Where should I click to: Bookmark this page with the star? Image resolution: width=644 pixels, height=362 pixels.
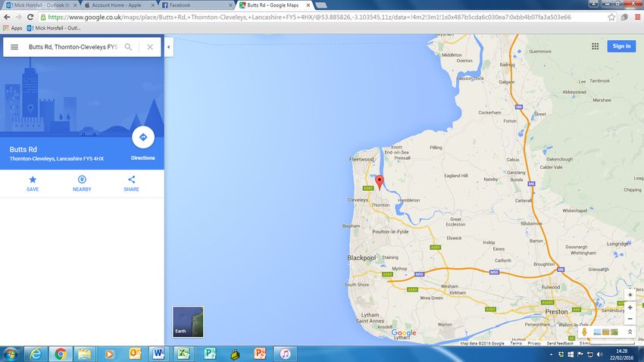611,17
